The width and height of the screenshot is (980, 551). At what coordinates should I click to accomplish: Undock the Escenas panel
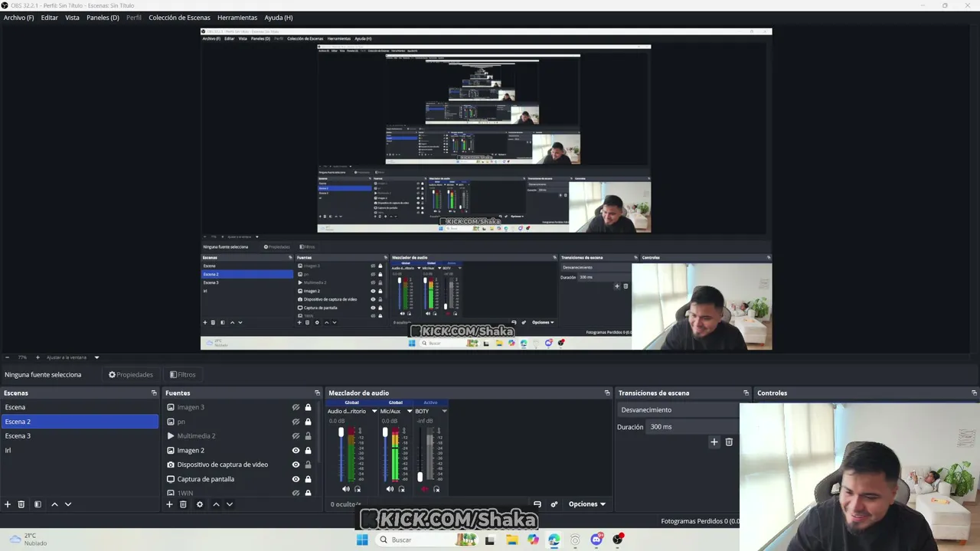154,393
